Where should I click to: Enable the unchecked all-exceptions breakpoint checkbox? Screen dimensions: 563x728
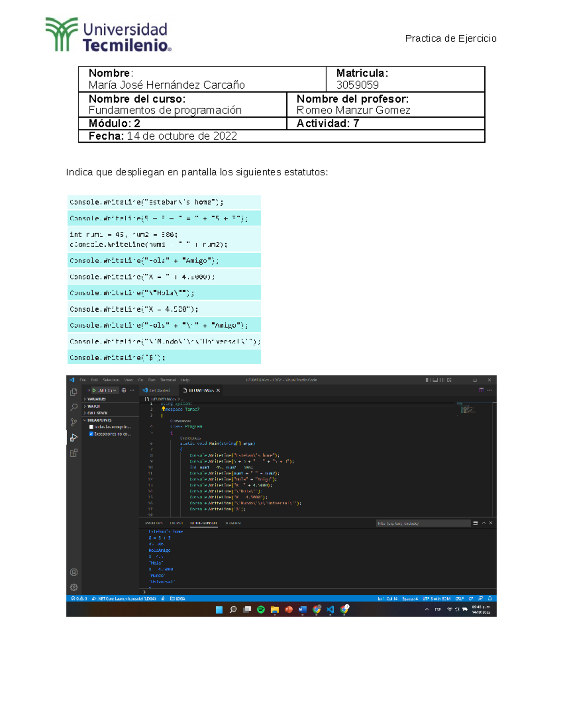click(x=91, y=427)
